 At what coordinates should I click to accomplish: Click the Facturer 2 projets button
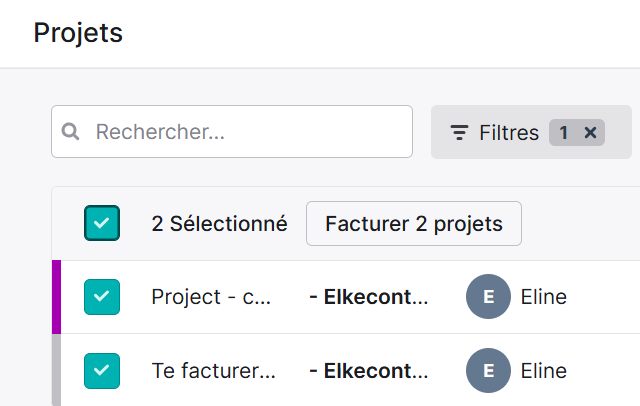pos(414,223)
